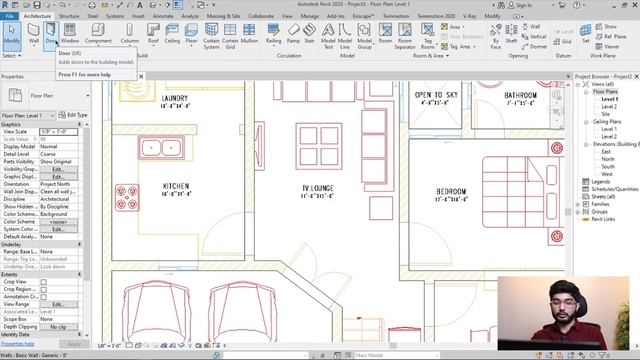Open the Curtain System tool
Screen dimensions: 640x360
click(211, 36)
